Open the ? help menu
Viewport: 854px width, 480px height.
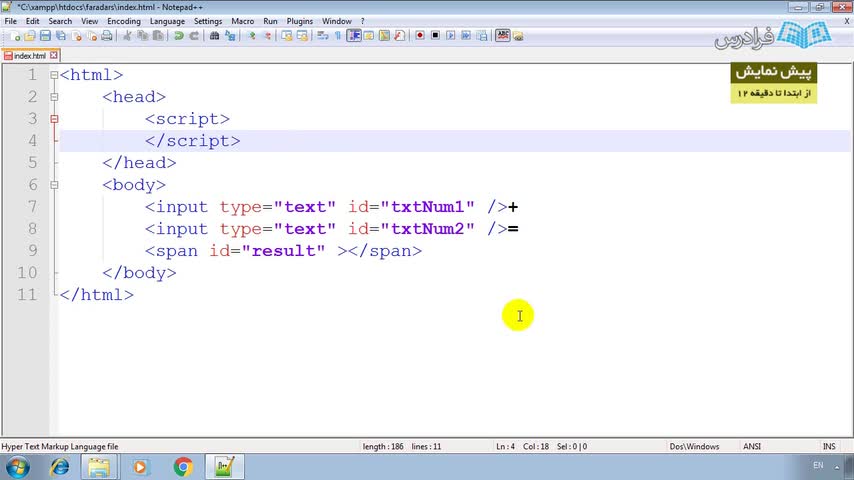363,21
